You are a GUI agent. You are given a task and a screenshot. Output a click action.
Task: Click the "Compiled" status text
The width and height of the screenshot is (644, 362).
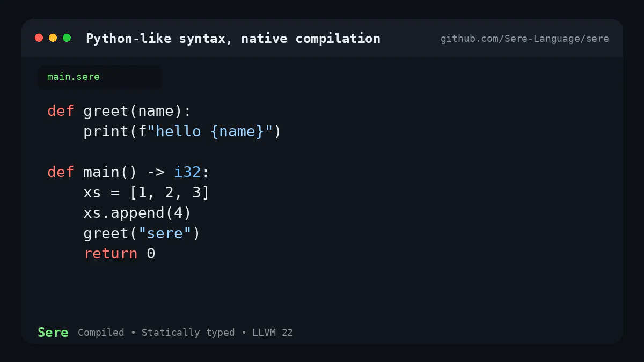[101, 333]
